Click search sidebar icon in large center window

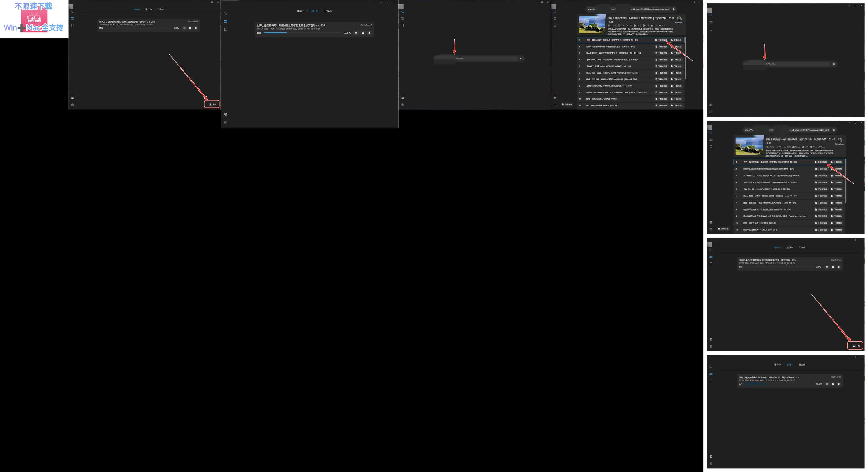tap(225, 13)
